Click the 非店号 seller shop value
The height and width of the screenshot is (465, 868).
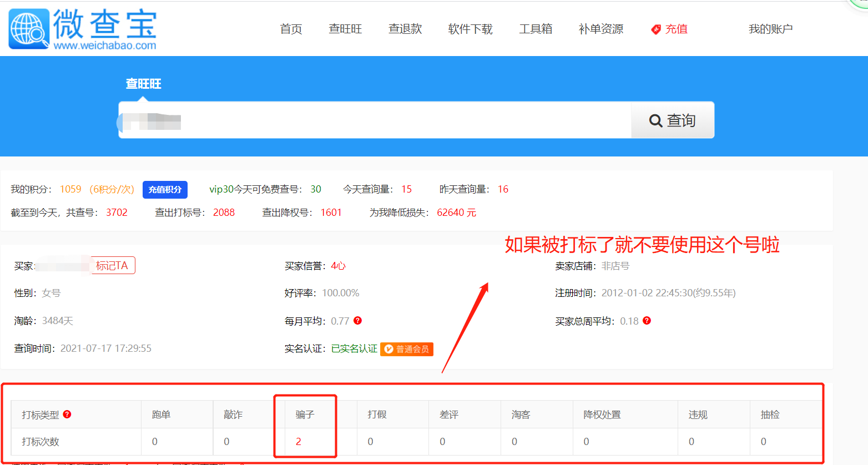[x=615, y=266]
